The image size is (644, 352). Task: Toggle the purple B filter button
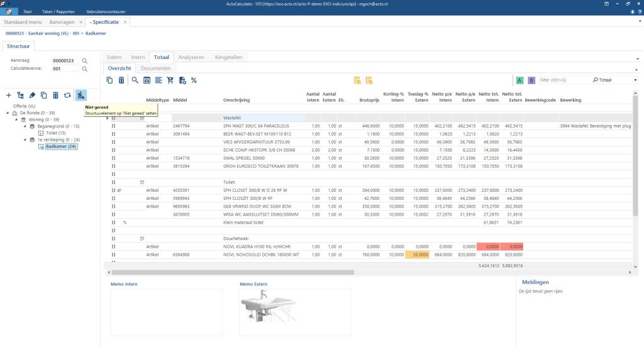click(x=531, y=80)
